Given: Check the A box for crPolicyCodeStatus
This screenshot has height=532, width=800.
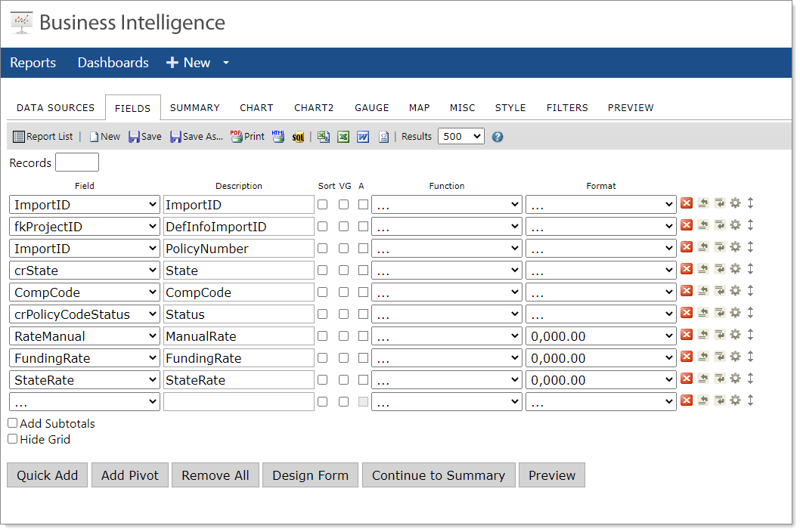Looking at the screenshot, I should coord(363,314).
